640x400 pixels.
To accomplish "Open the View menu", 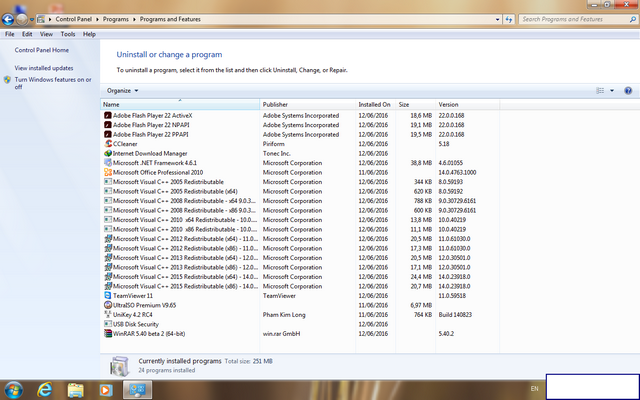I will [46, 34].
